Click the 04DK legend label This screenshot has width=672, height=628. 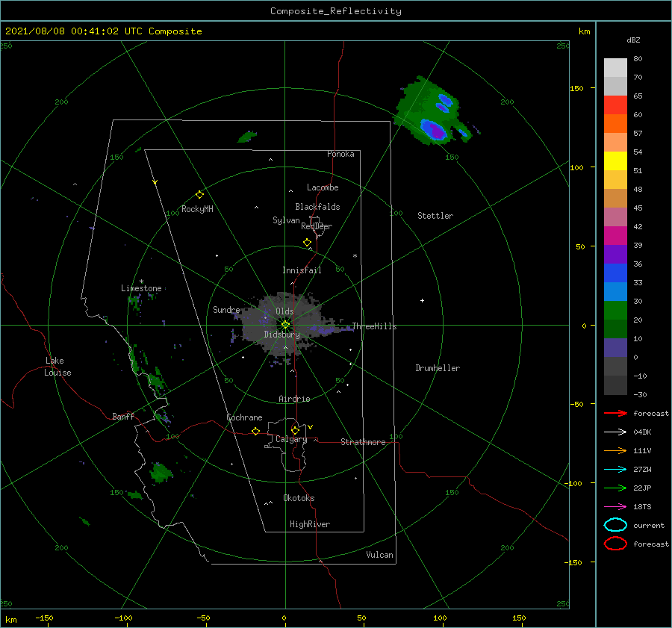[x=642, y=432]
